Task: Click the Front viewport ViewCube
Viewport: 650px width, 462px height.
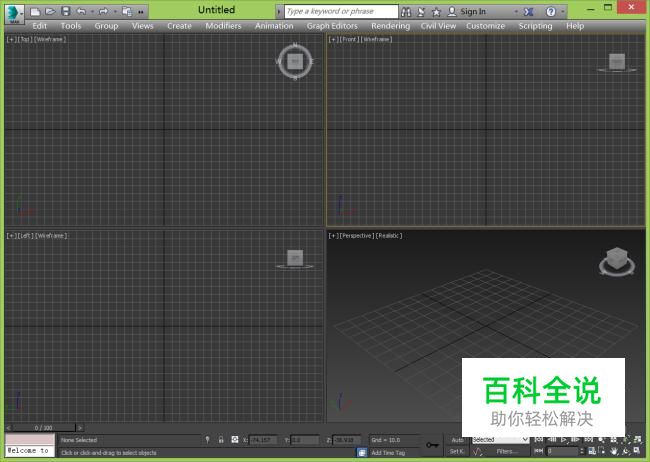Action: click(x=617, y=62)
